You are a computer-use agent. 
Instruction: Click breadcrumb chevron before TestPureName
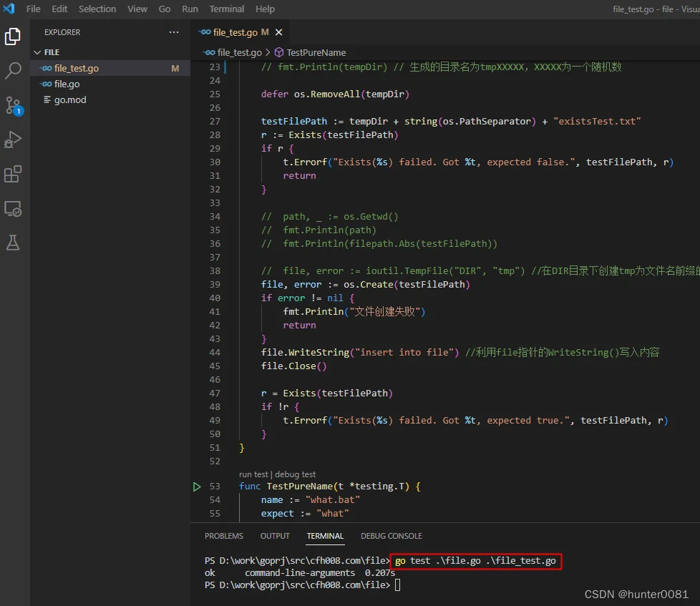268,52
